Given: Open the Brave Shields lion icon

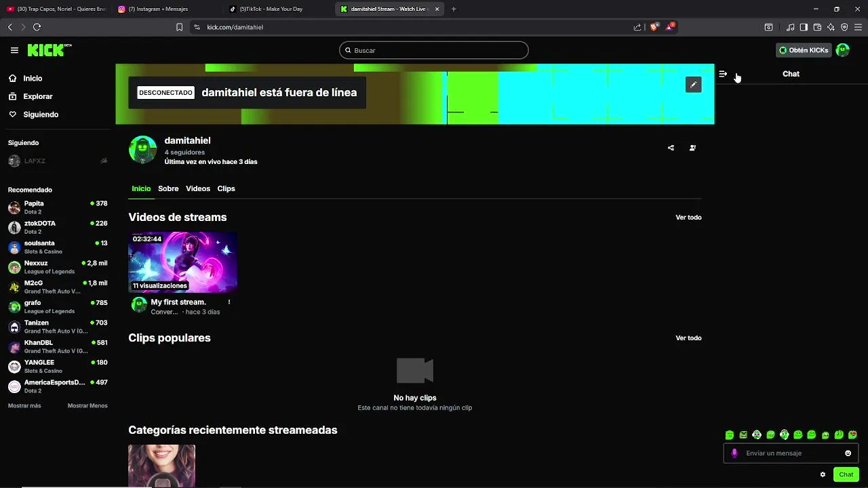Looking at the screenshot, I should (x=654, y=27).
